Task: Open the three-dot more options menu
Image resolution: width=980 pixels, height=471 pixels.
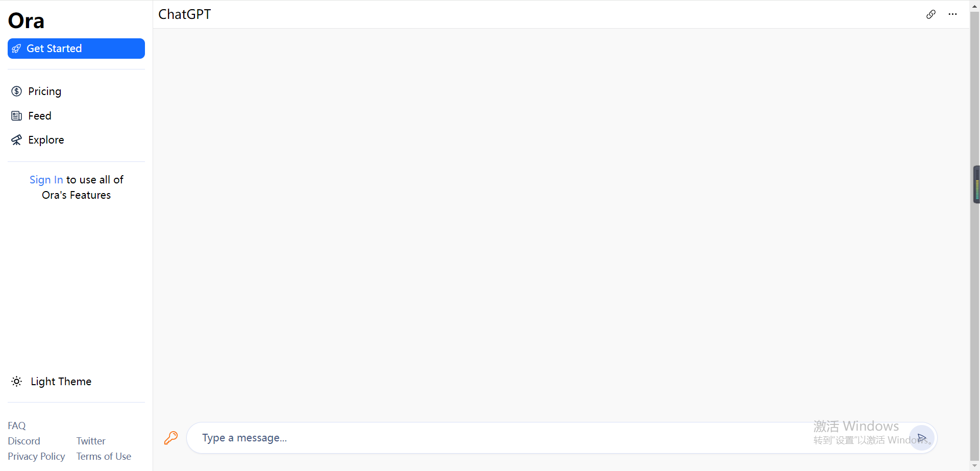Action: point(952,14)
